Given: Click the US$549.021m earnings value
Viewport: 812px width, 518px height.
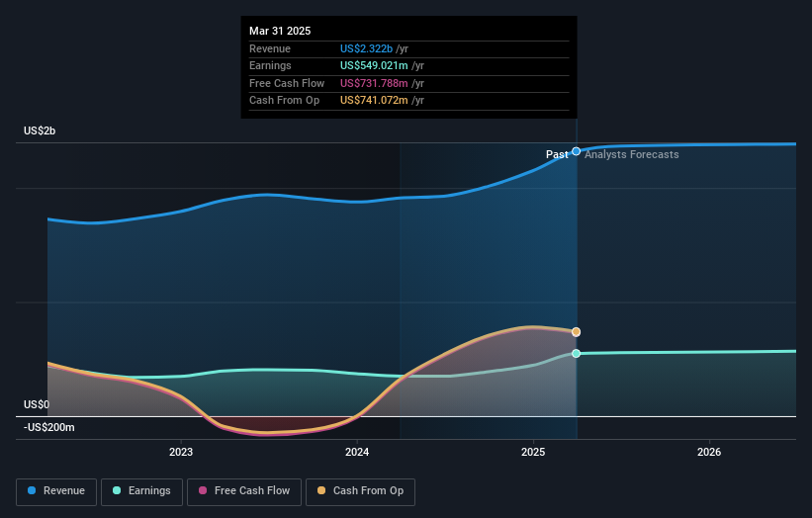Looking at the screenshot, I should pos(374,65).
